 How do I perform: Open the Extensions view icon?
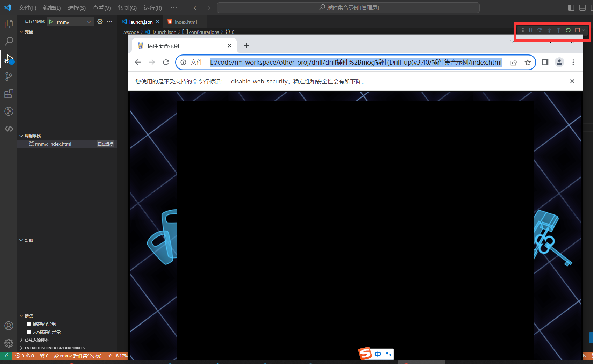click(x=9, y=94)
